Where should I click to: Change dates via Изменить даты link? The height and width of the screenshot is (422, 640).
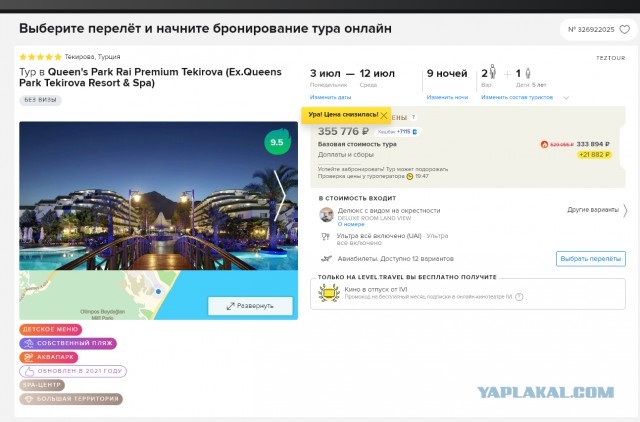click(330, 97)
